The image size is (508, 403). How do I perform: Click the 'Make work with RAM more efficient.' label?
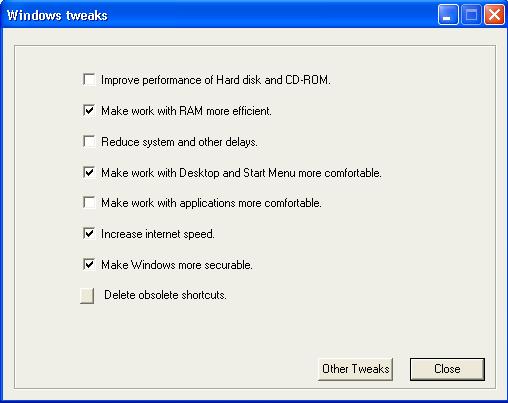point(186,111)
